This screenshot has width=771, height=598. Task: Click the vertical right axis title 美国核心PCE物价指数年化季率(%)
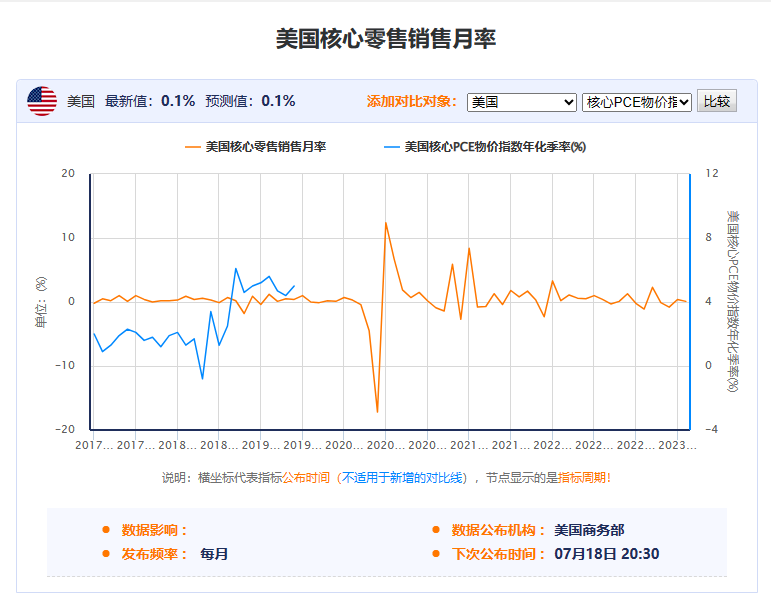(x=733, y=301)
